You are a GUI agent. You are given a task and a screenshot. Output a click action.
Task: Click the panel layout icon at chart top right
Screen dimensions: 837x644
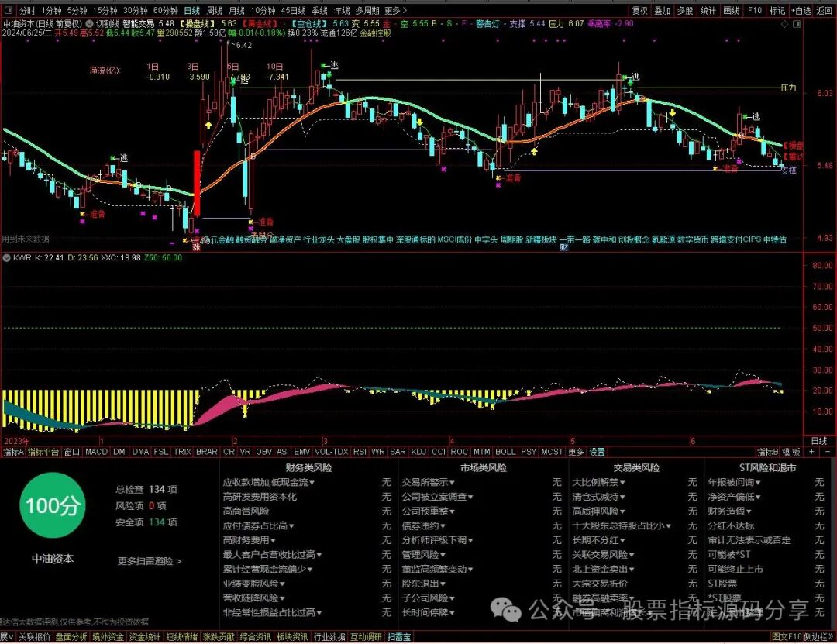[797, 24]
